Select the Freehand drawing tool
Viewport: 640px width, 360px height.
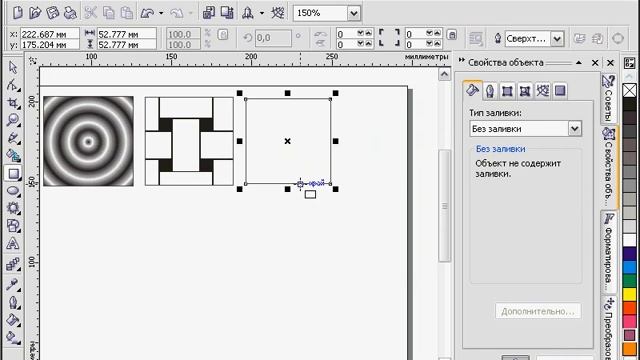13,138
